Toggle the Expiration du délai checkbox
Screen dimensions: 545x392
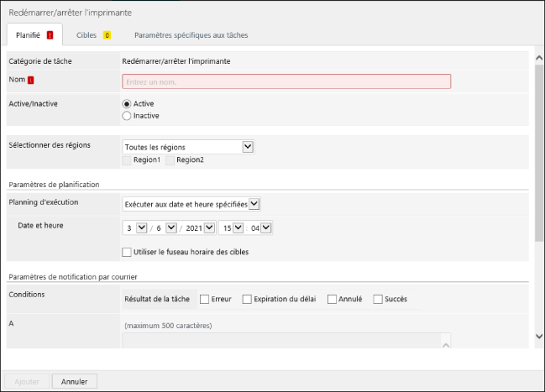(x=247, y=299)
